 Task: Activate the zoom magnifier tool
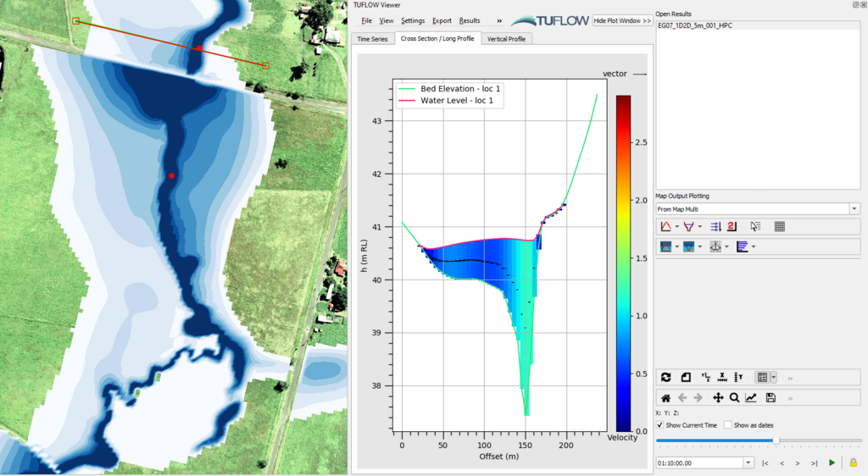click(734, 397)
